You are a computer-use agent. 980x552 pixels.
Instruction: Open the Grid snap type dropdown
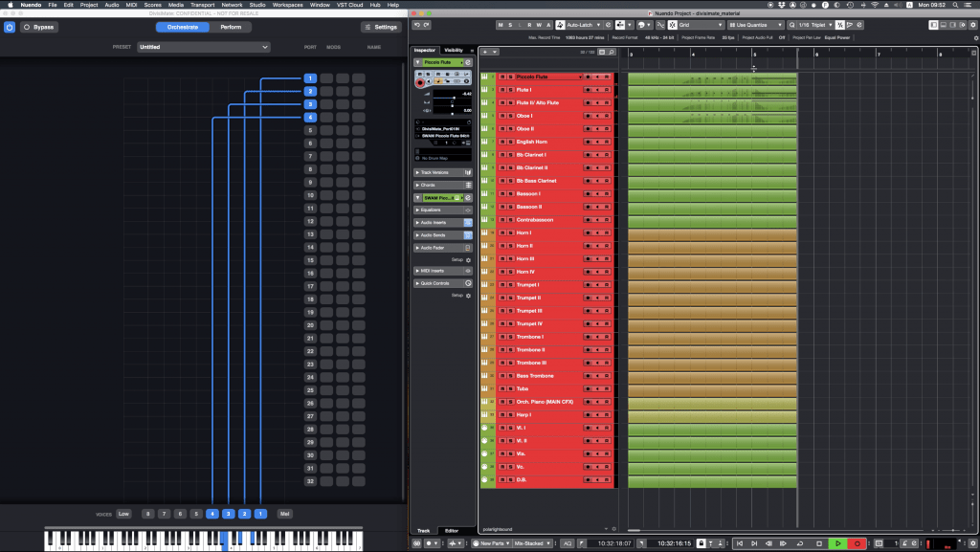[x=701, y=25]
